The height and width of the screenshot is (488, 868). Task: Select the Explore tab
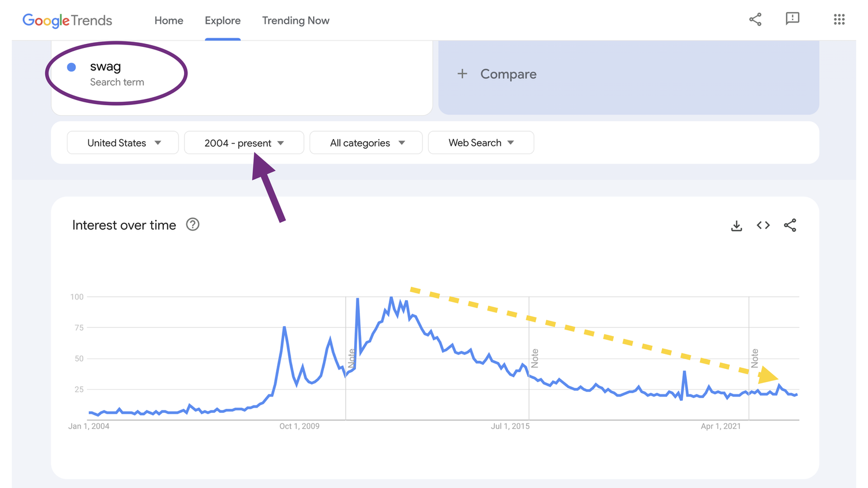[x=222, y=21]
